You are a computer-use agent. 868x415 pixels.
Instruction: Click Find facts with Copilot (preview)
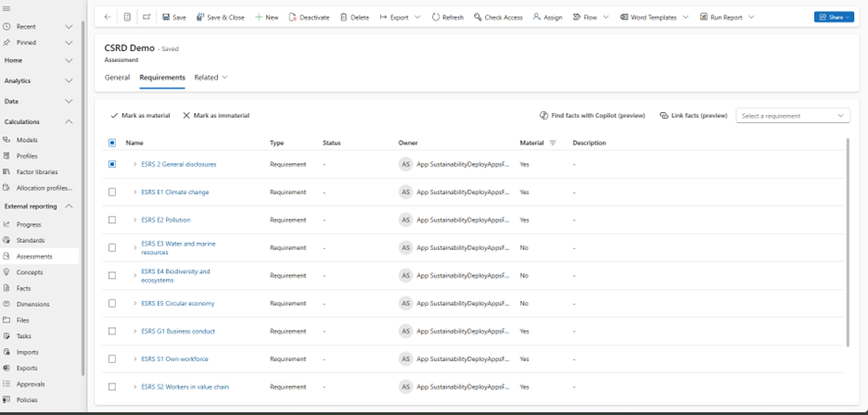coord(593,116)
